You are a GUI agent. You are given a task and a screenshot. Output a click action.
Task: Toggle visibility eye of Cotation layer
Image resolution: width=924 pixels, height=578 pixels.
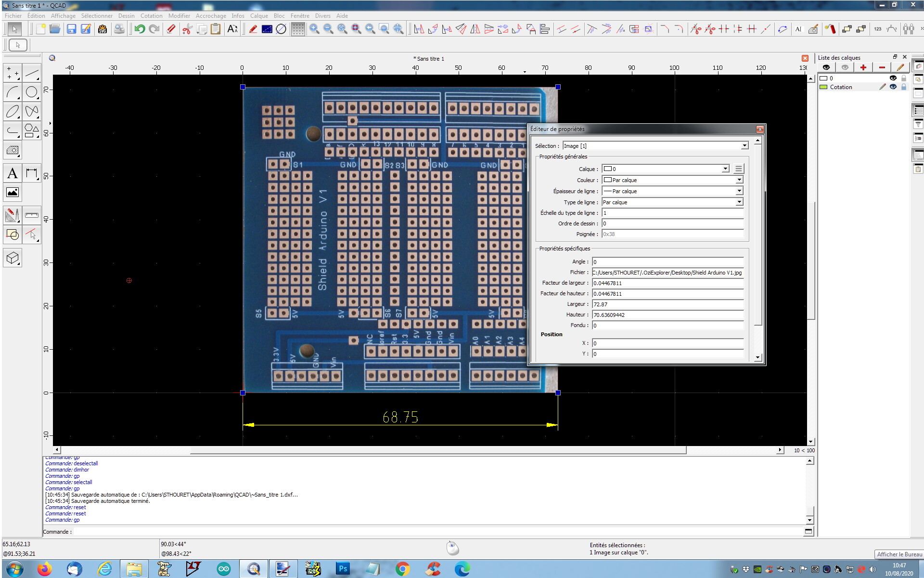(x=893, y=87)
